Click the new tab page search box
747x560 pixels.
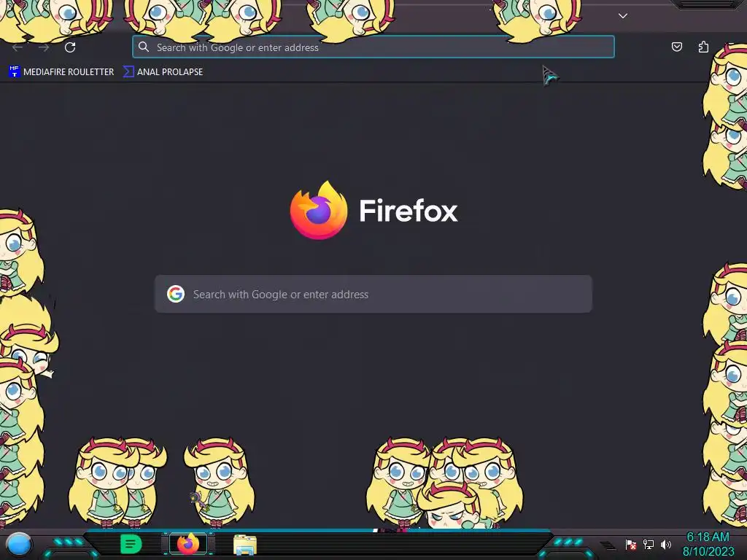[373, 294]
